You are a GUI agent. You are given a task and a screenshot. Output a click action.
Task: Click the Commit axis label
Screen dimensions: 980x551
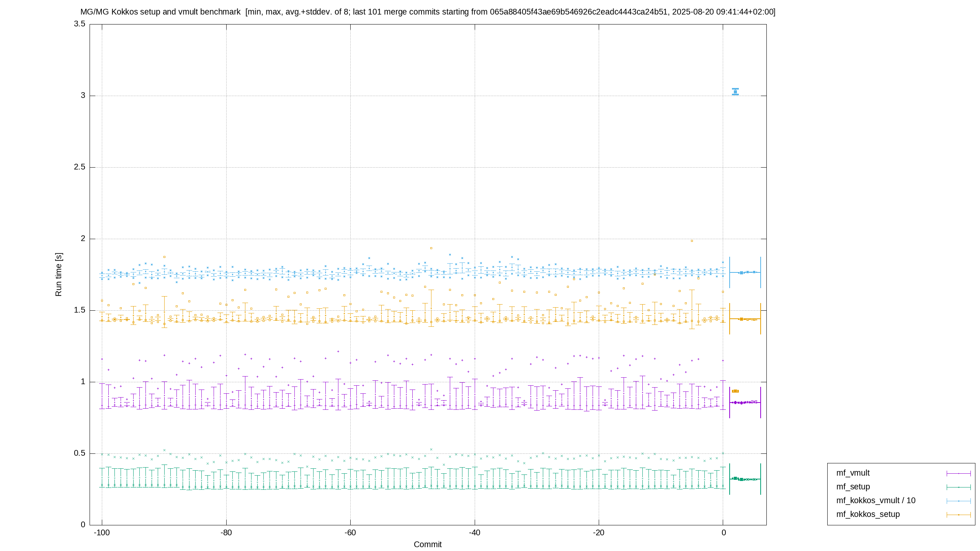coord(428,544)
